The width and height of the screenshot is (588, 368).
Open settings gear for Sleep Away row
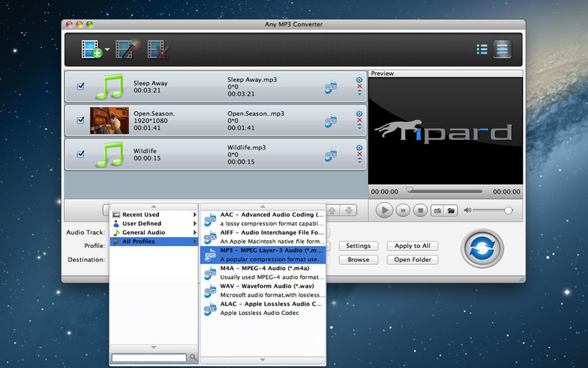[x=359, y=80]
